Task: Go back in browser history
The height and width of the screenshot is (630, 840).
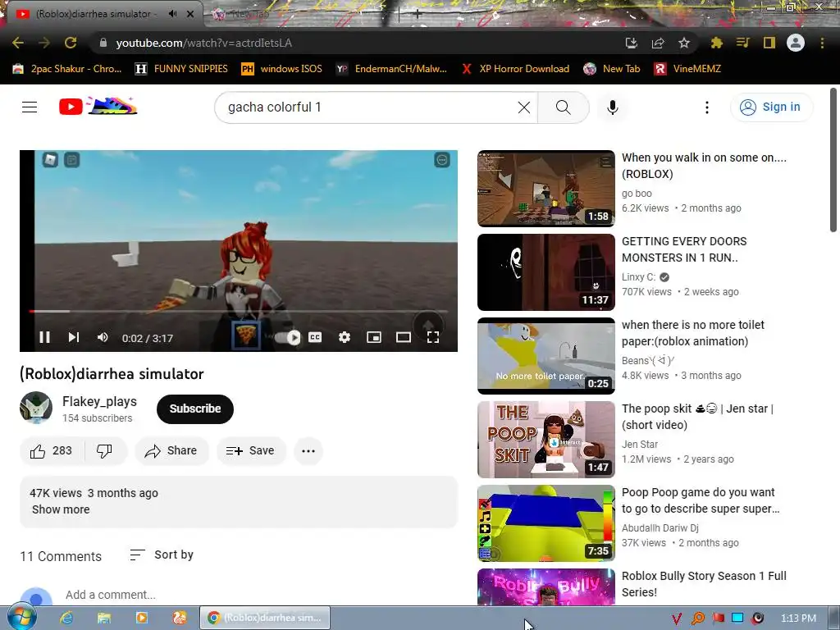Action: pos(18,43)
